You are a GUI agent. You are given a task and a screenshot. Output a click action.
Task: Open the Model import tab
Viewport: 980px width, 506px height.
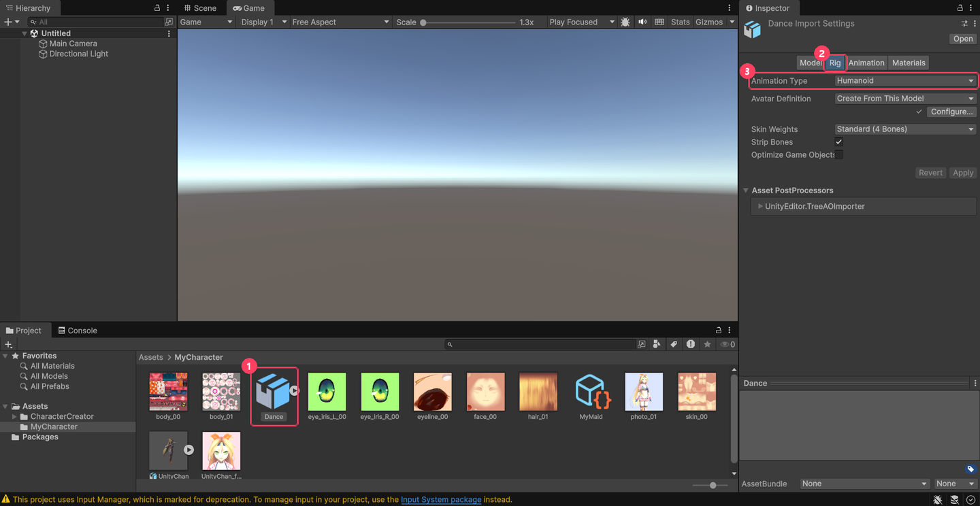tap(810, 63)
